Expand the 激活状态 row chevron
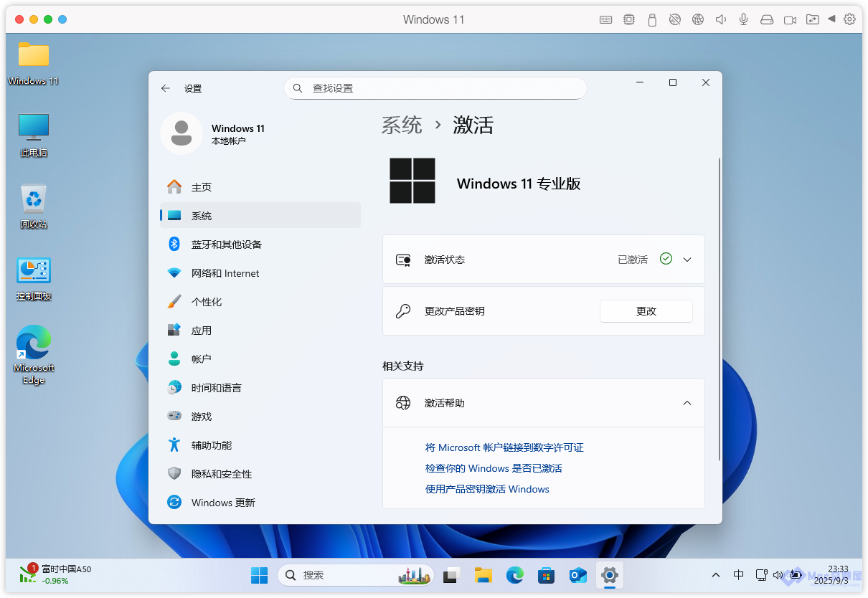The height and width of the screenshot is (598, 868). 687,260
